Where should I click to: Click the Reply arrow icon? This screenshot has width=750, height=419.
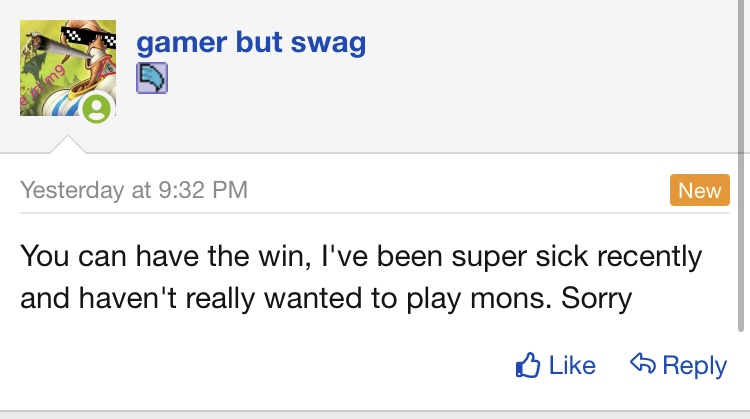point(642,365)
